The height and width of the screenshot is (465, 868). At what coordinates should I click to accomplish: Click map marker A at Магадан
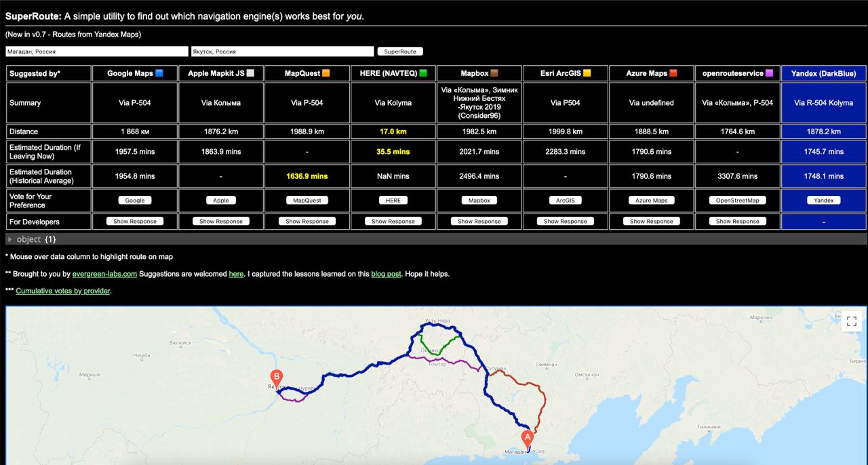(528, 441)
